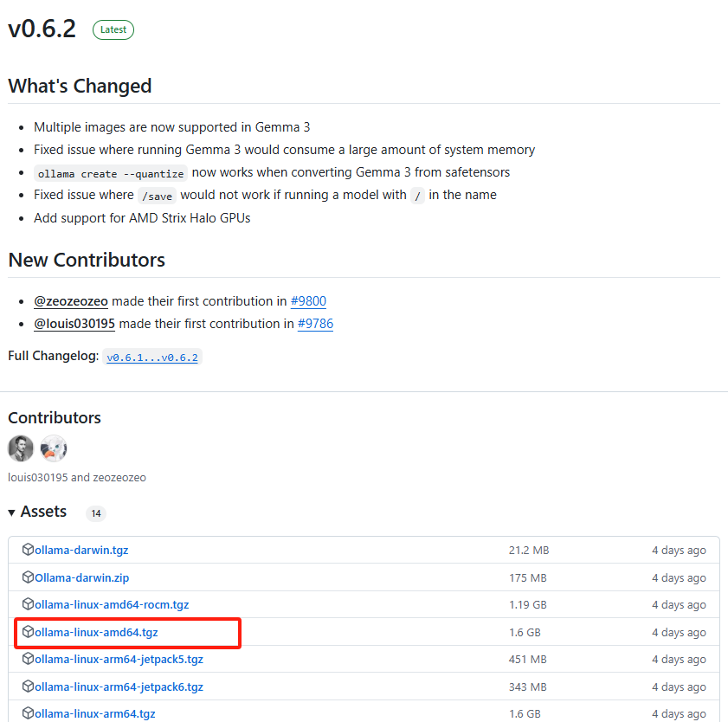Click the What's Changed heading
This screenshot has width=728, height=722.
click(x=80, y=86)
